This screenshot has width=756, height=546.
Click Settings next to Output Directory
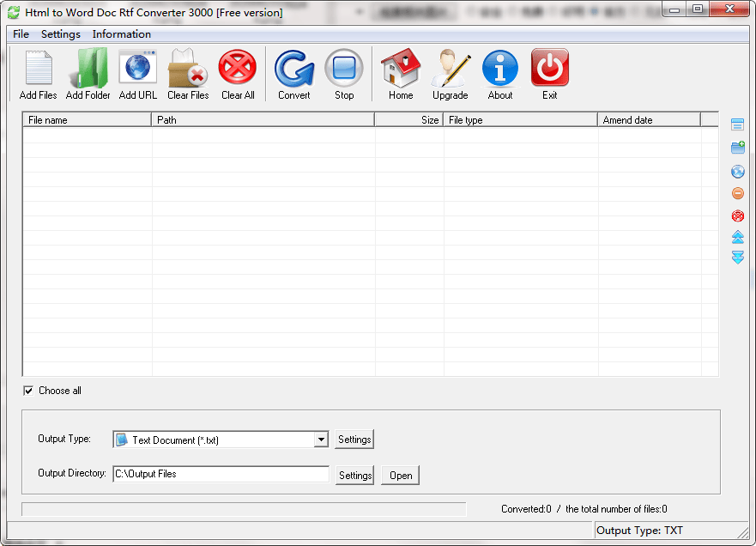coord(354,474)
